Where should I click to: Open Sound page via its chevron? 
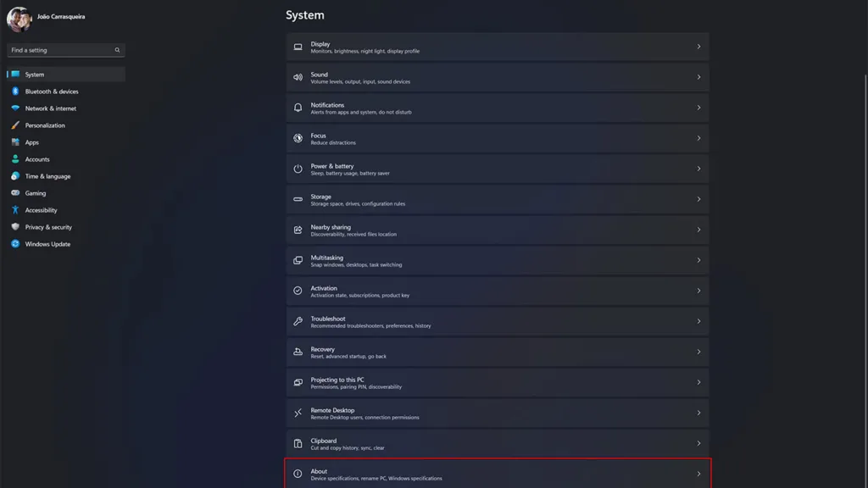tap(698, 77)
